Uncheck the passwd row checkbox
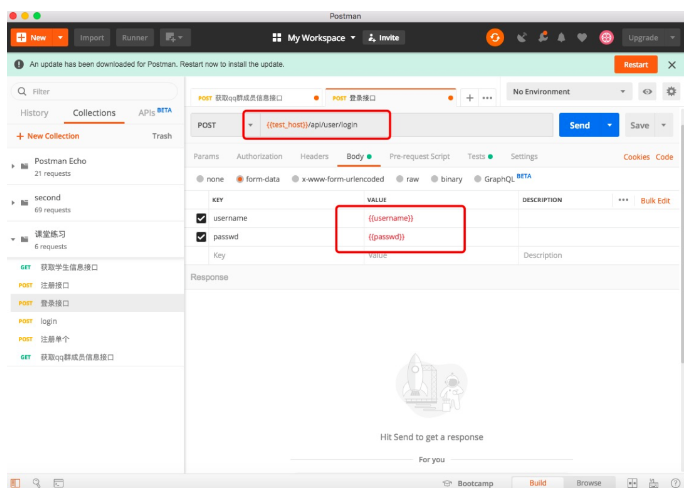Viewport: 691px width, 494px height. (201, 237)
